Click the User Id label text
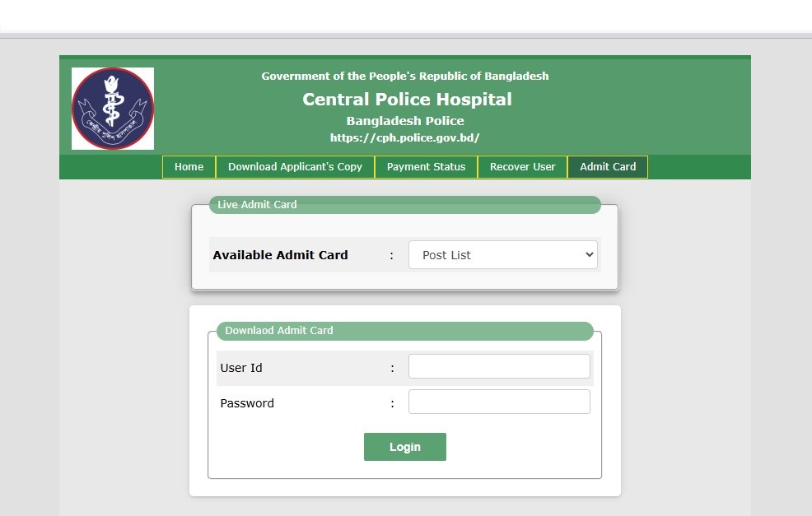This screenshot has width=812, height=516. 241,368
